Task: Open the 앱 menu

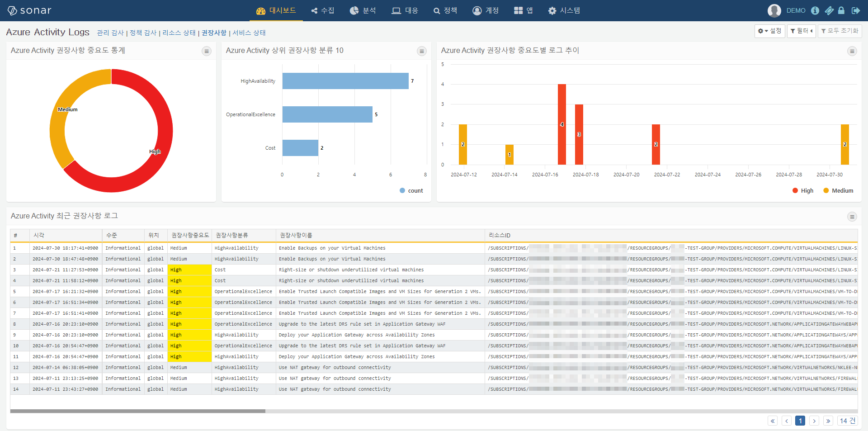Action: 524,10
